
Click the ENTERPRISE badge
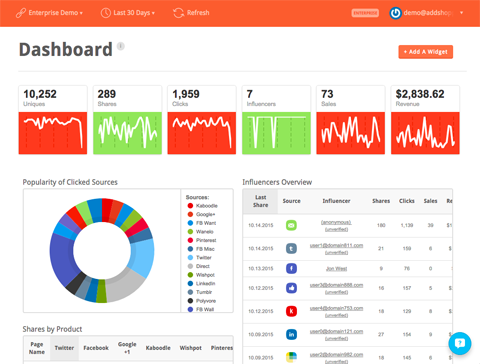[365, 13]
